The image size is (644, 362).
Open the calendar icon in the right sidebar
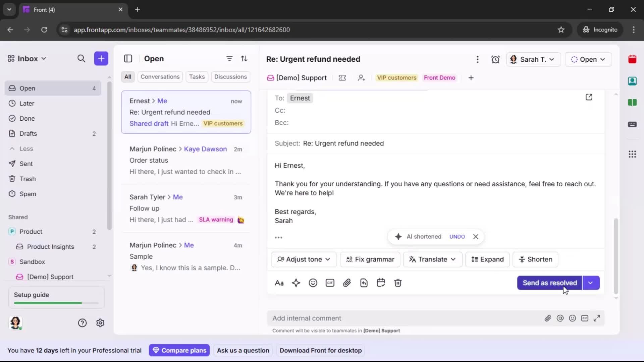click(x=633, y=59)
